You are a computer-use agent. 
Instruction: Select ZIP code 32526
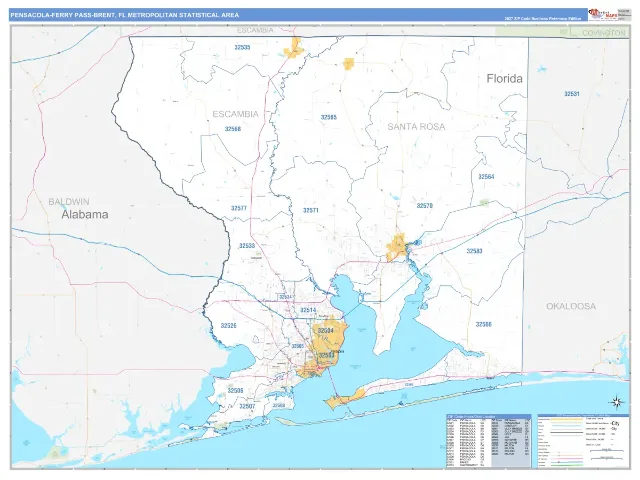coord(229,326)
